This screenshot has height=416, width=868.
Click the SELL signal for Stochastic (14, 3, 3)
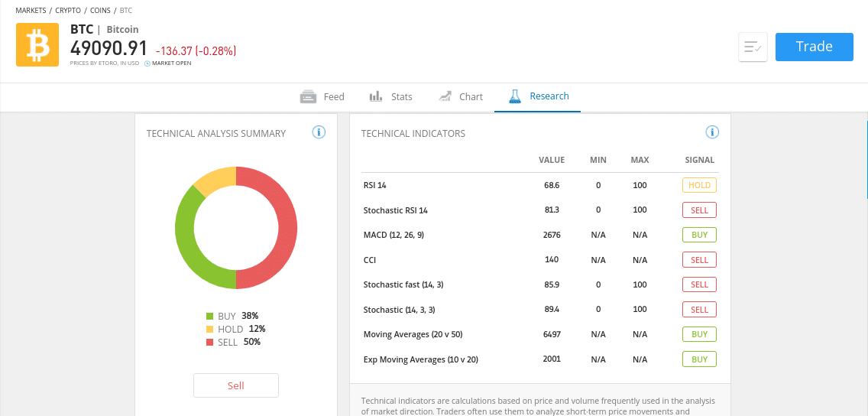[x=699, y=310]
